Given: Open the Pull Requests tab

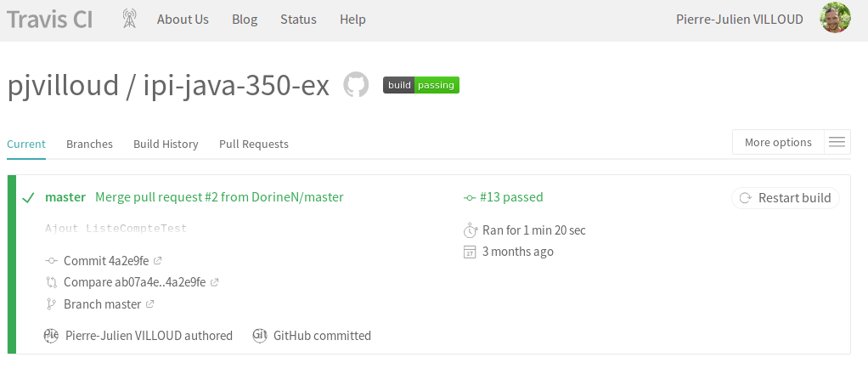Looking at the screenshot, I should point(254,144).
